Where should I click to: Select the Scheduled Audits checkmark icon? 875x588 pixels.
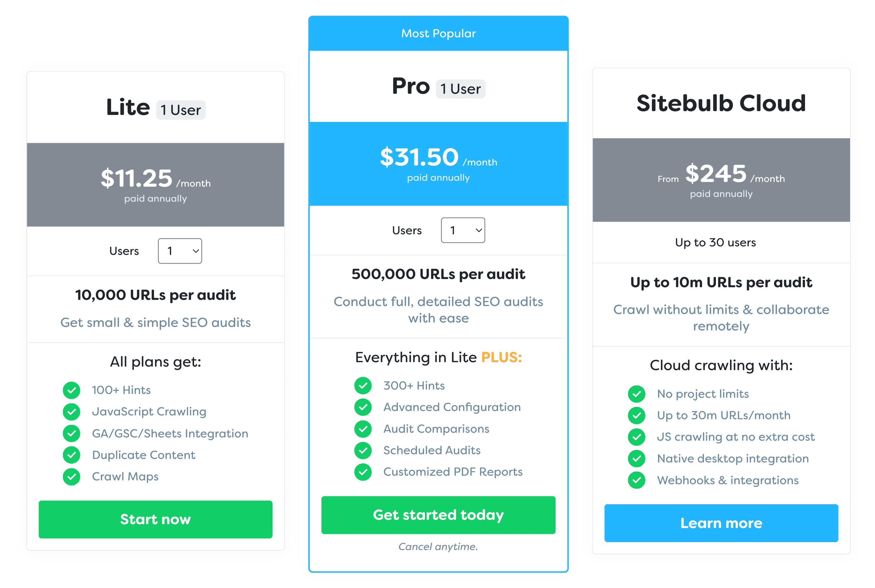coord(363,450)
